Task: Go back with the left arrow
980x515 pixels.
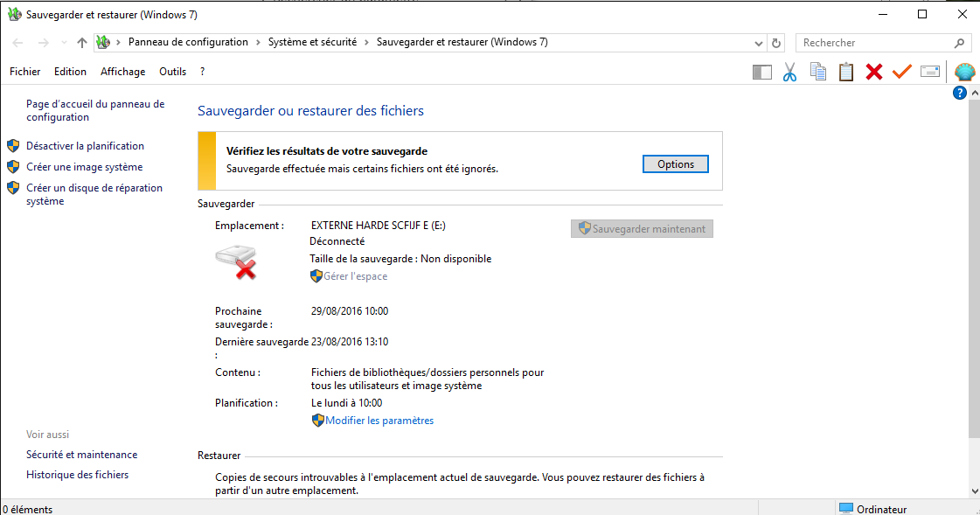Action: tap(17, 43)
